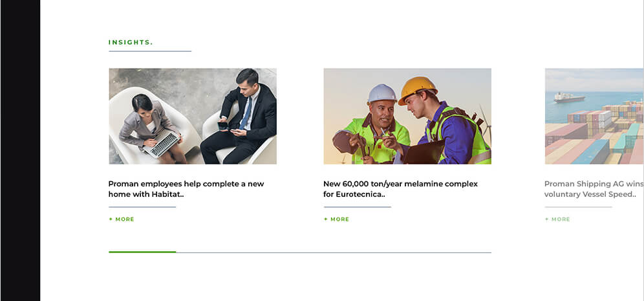The width and height of the screenshot is (644, 301).
Task: Click the gray track of the carousel progress bar
Action: (334, 252)
